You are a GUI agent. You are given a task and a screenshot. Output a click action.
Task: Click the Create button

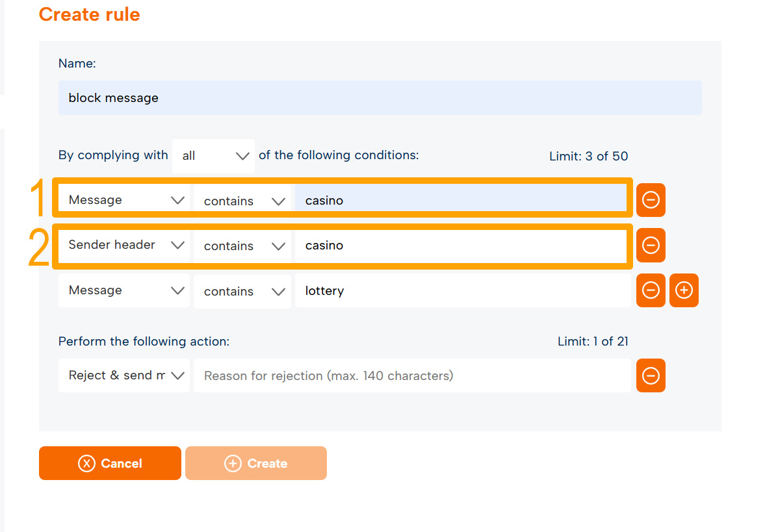pos(256,463)
